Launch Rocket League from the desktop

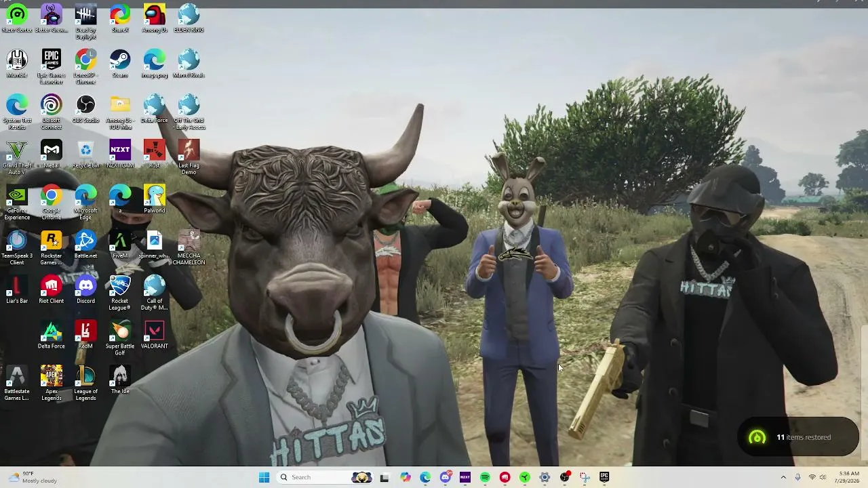[120, 293]
